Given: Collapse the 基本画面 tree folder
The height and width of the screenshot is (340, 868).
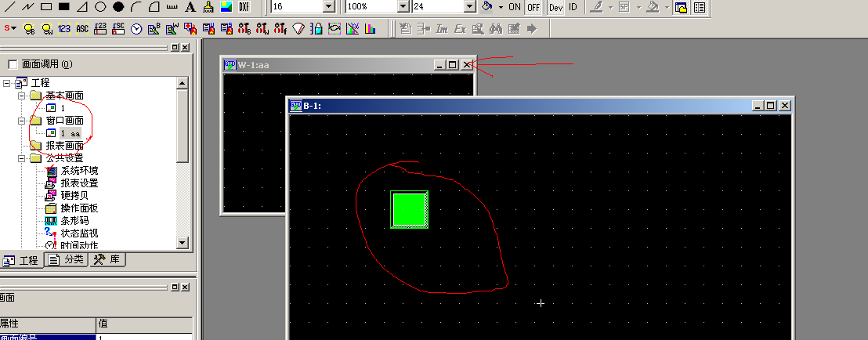Looking at the screenshot, I should (x=21, y=96).
